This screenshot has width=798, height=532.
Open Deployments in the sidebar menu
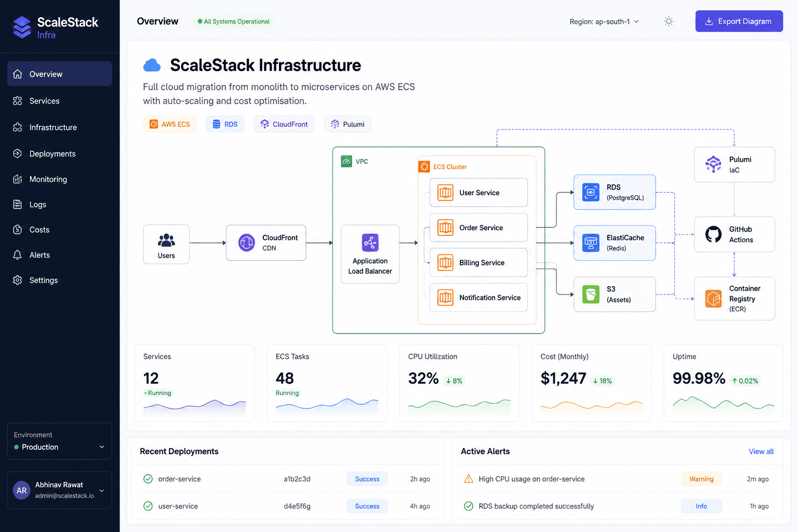60,154
